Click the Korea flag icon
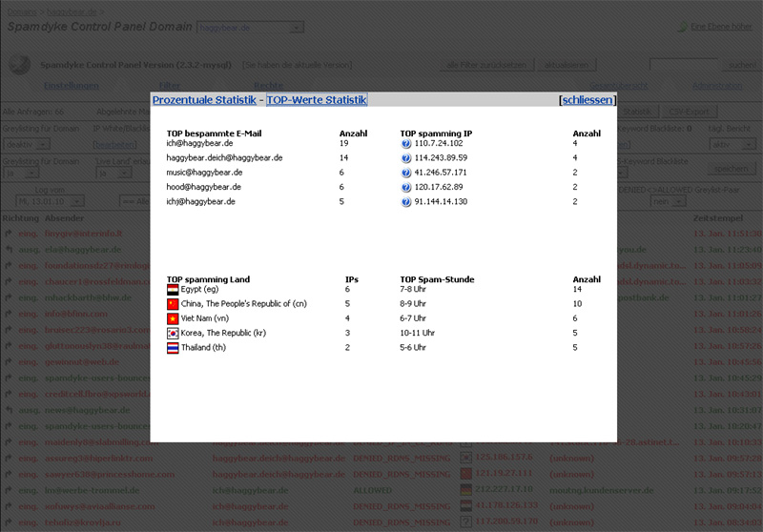Image resolution: width=763 pixels, height=532 pixels. (x=173, y=334)
